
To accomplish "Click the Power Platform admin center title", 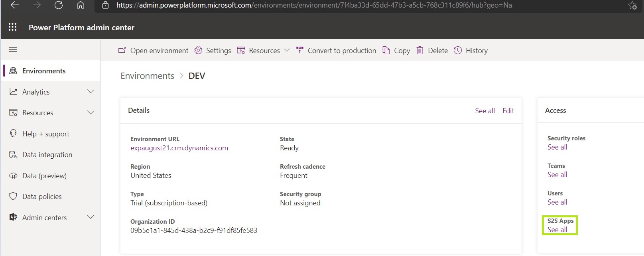I will [x=81, y=28].
